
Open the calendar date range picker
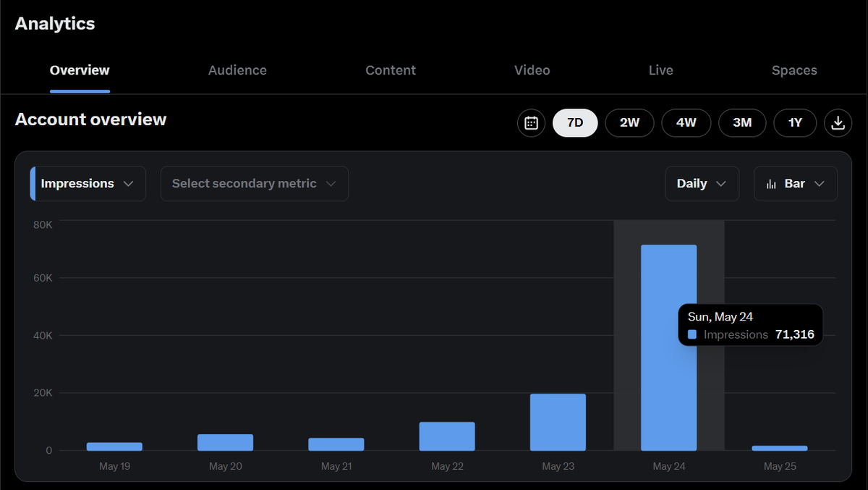tap(531, 122)
